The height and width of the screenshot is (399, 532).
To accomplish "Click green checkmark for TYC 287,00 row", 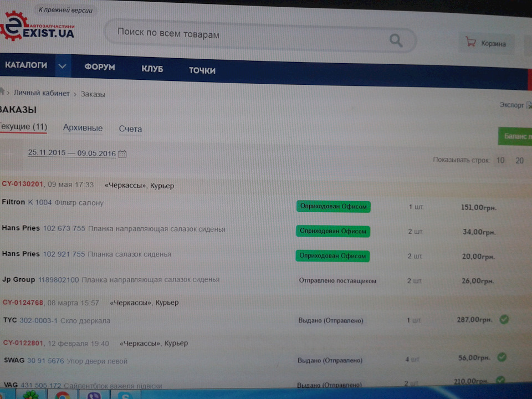I will (504, 319).
